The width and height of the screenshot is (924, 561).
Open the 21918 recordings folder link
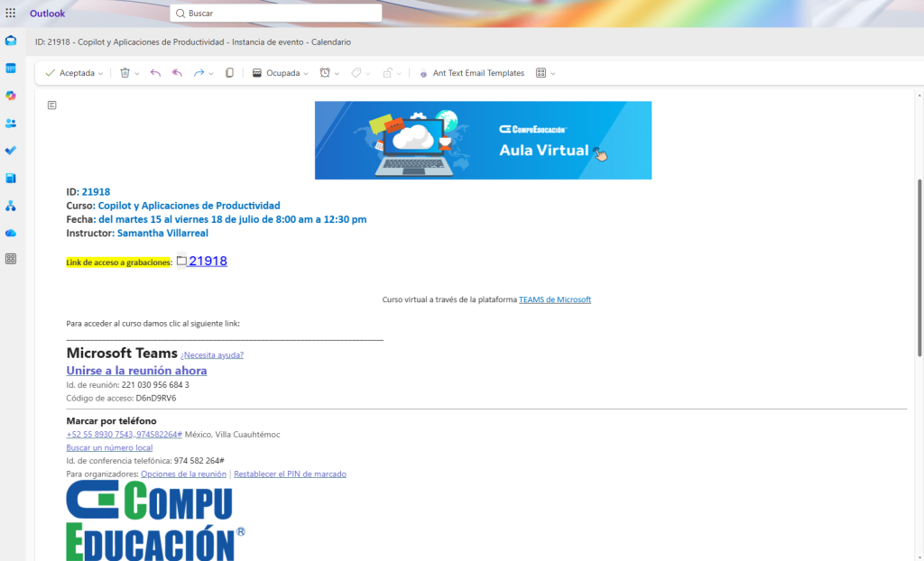pyautogui.click(x=207, y=262)
